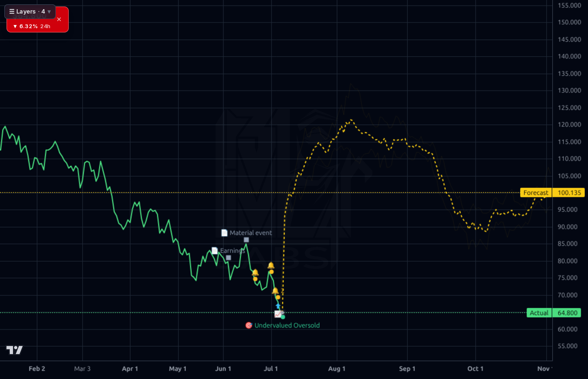Click yellow dot under lowest bell
This screenshot has width=588, height=379.
click(x=278, y=297)
